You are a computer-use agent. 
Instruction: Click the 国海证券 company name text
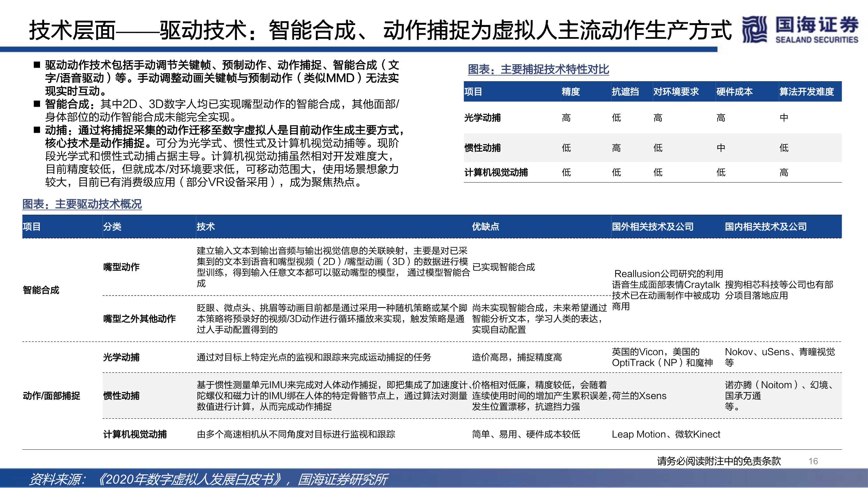coord(817,25)
